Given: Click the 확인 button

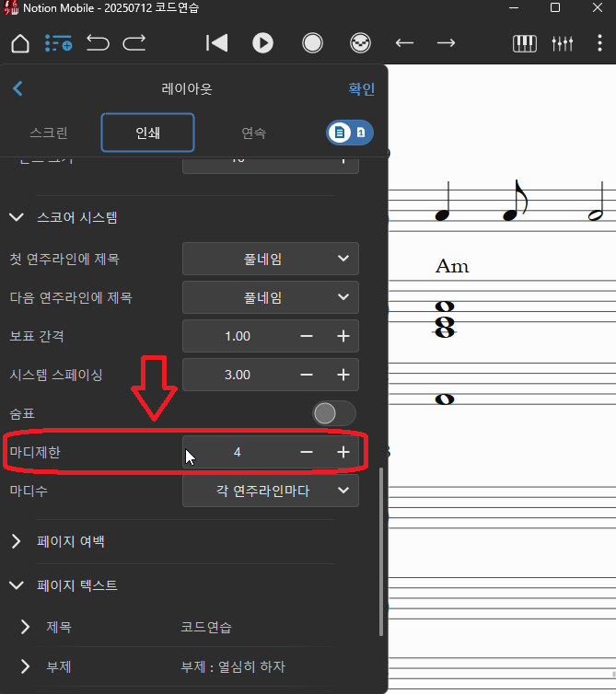Looking at the screenshot, I should (x=360, y=89).
